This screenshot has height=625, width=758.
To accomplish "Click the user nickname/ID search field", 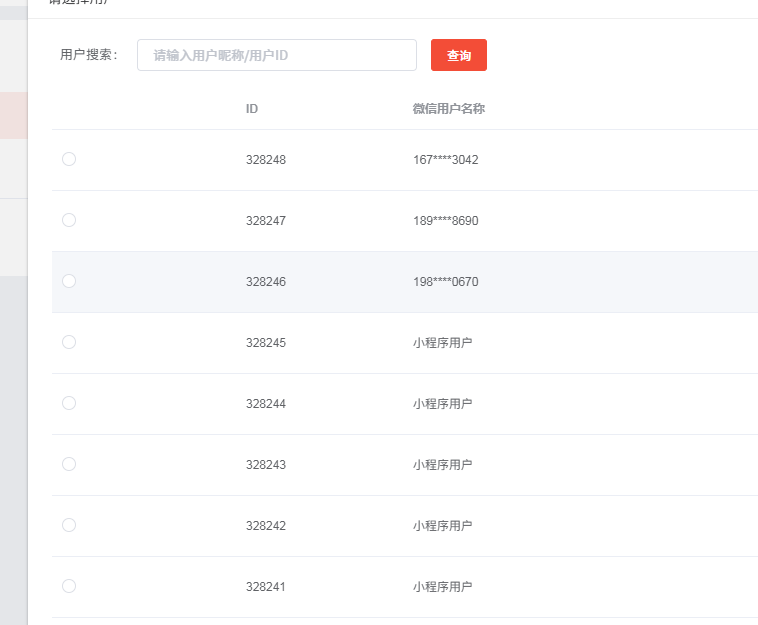I will (276, 55).
